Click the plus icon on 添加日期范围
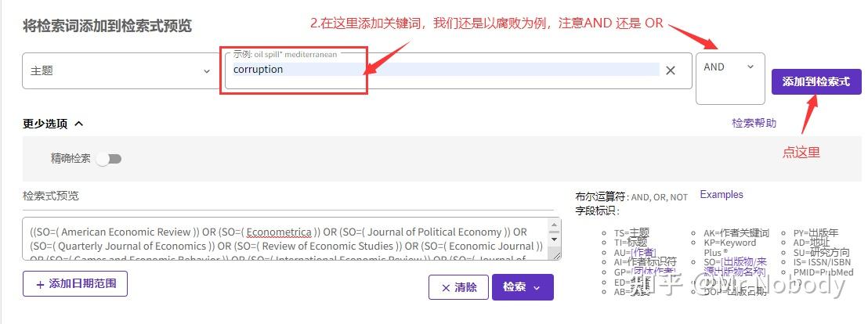 coord(40,284)
